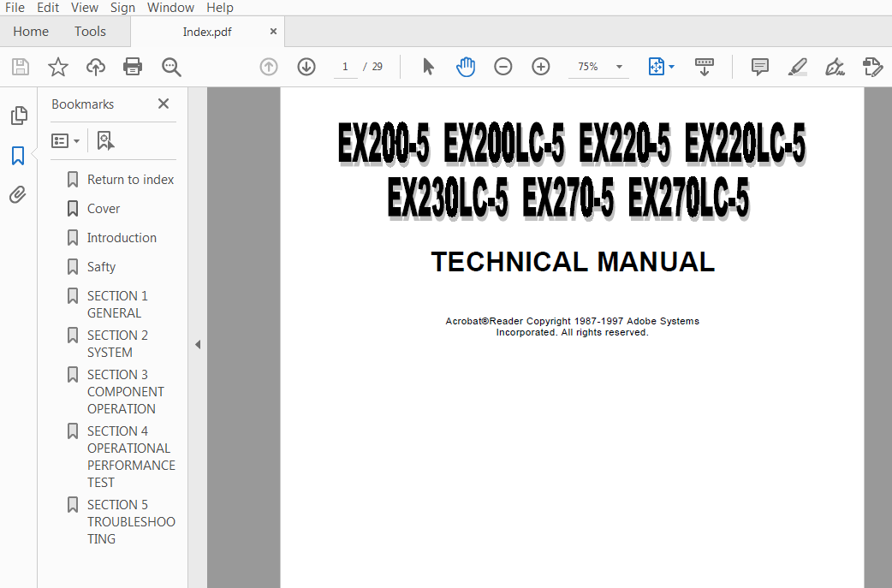892x588 pixels.
Task: Open the Sign menu
Action: (122, 8)
